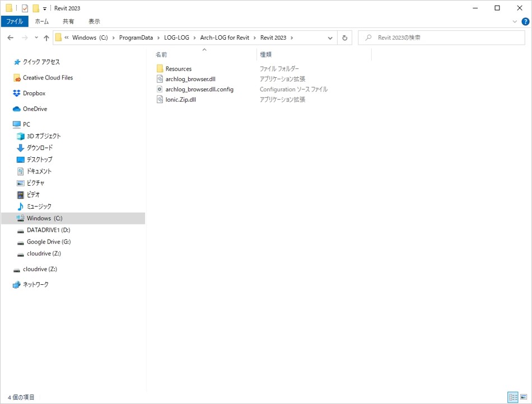Switch to large icons view layout
Image resolution: width=532 pixels, height=404 pixels.
pyautogui.click(x=524, y=397)
